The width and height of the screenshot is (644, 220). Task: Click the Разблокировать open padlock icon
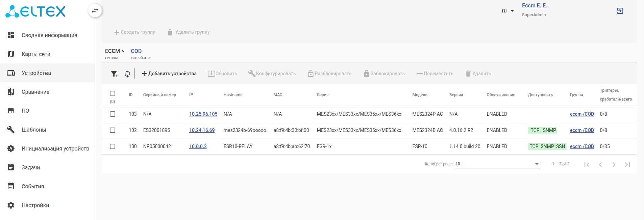[311, 73]
